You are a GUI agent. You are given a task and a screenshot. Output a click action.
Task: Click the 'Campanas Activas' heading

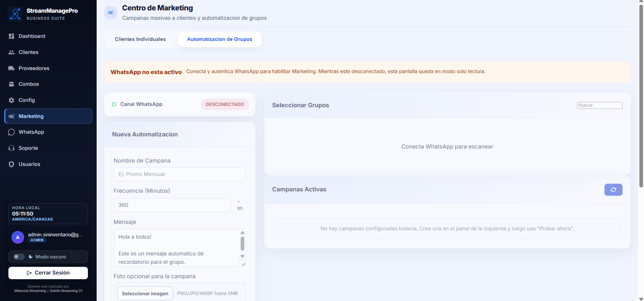pos(299,189)
